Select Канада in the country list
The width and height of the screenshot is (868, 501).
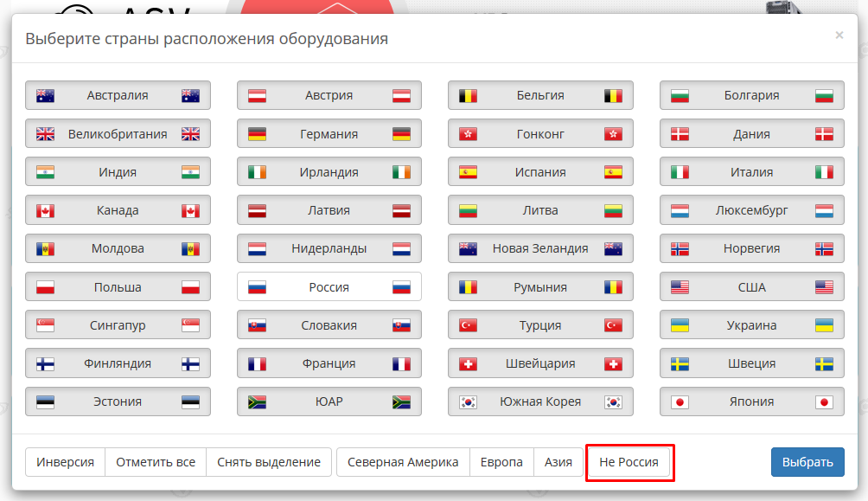tap(118, 210)
